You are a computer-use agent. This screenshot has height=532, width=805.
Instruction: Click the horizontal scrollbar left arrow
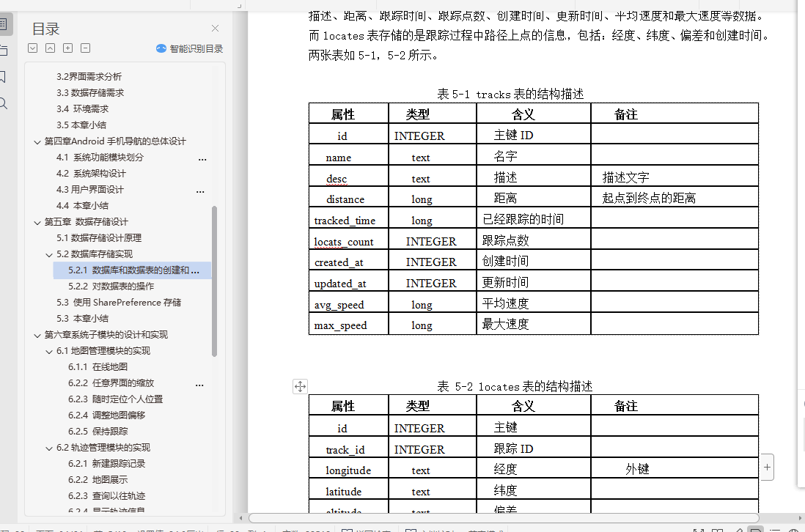[240, 518]
